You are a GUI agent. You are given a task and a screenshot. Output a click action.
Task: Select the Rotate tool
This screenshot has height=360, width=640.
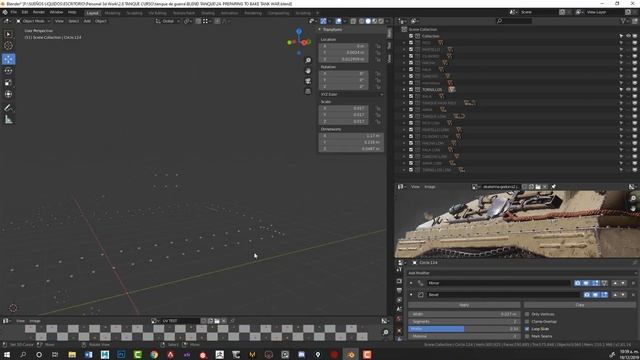(x=8, y=71)
